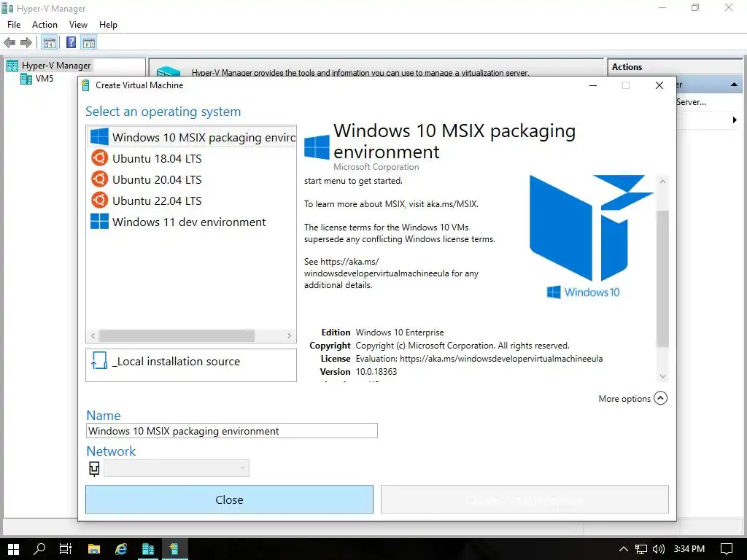Expand the Actions pane submenu arrow
This screenshot has height=560, width=747.
tap(735, 120)
